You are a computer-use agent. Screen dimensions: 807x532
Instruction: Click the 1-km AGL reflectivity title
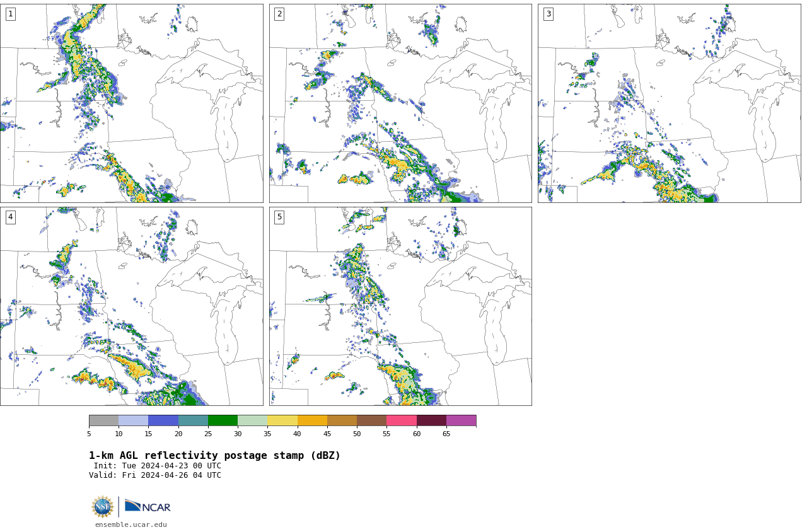pos(214,456)
